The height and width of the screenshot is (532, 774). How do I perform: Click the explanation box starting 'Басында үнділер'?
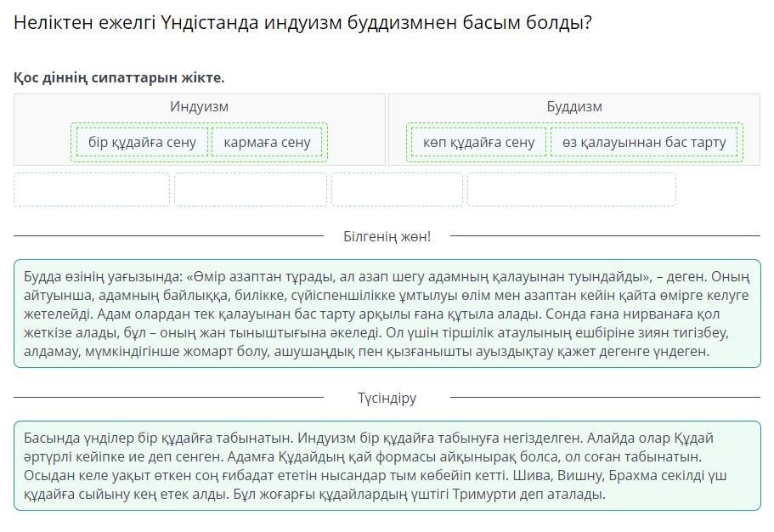point(387,466)
